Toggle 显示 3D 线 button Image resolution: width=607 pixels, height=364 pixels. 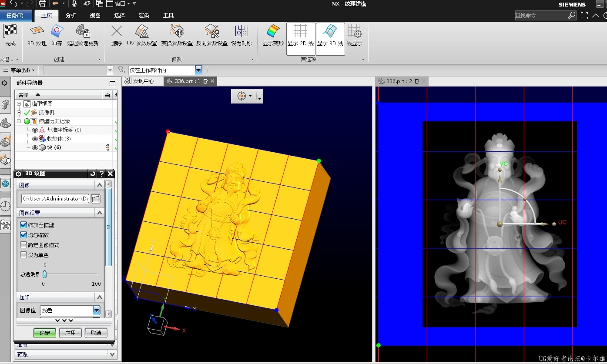click(x=330, y=39)
